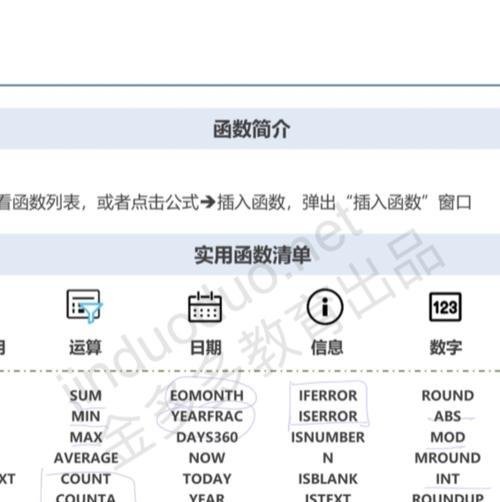Click the MAX function name
Screen dimensions: 500x502
[x=86, y=437]
